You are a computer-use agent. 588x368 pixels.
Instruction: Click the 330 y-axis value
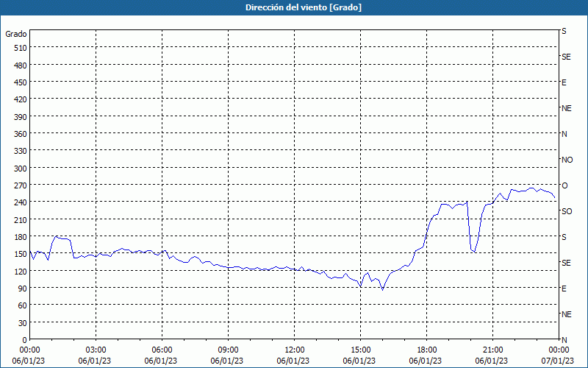pos(21,151)
